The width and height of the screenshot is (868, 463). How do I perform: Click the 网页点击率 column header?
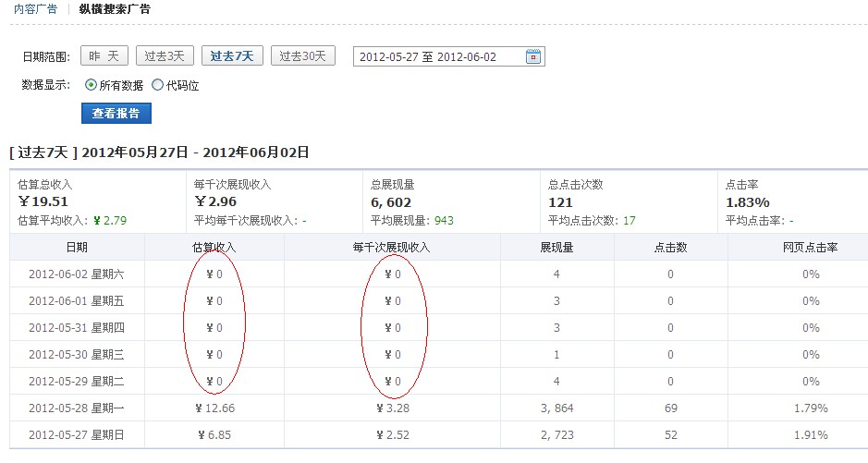(811, 248)
